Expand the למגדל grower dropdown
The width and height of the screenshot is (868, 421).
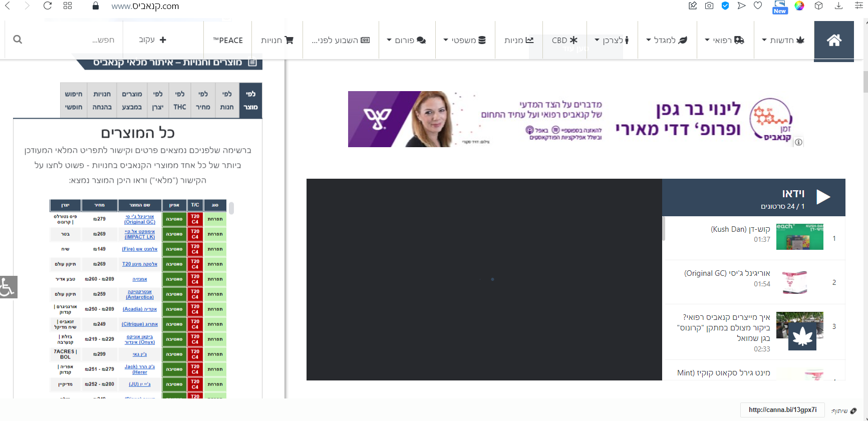click(x=667, y=40)
